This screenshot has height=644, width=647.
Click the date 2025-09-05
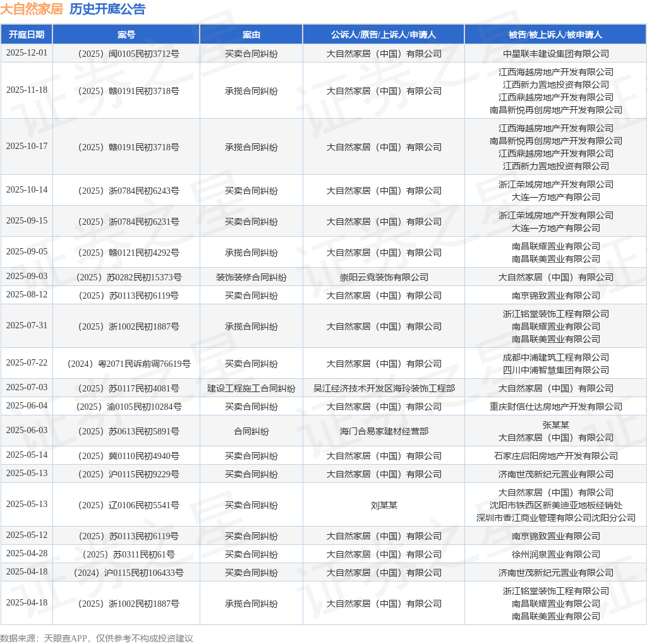(x=27, y=251)
